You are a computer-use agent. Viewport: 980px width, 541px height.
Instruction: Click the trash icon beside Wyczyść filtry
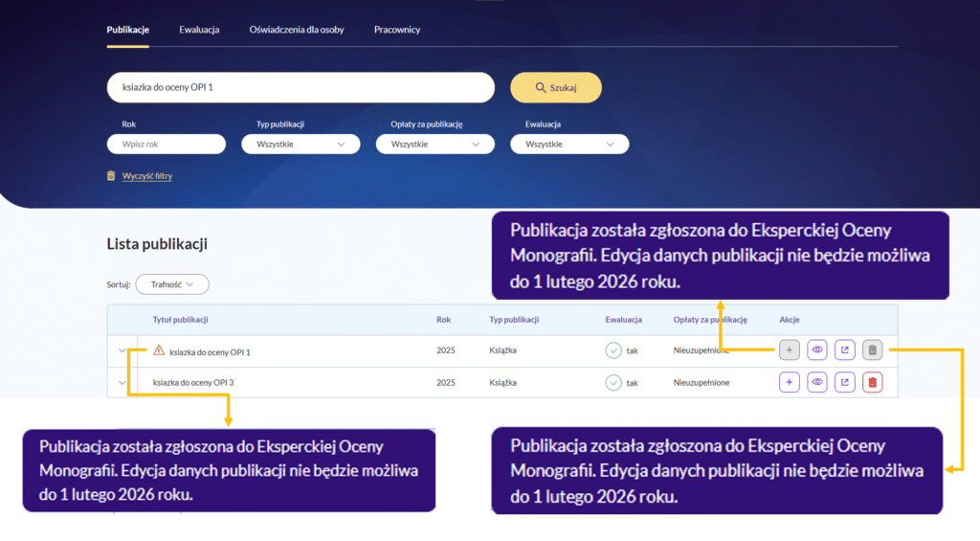click(x=112, y=176)
